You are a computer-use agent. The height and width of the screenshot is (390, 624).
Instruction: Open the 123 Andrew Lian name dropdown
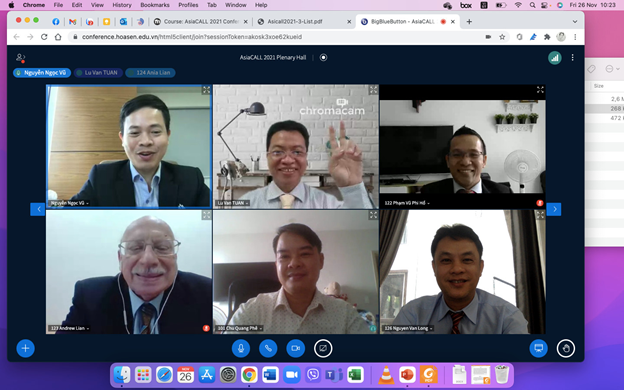pyautogui.click(x=69, y=328)
